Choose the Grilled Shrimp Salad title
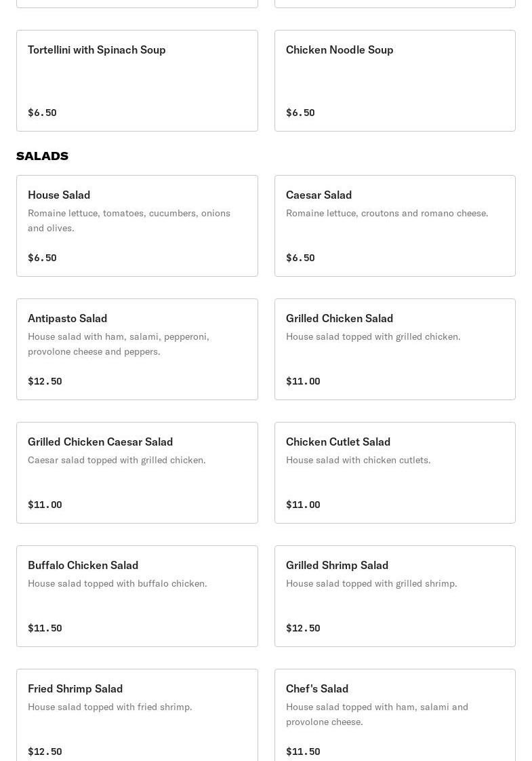 [337, 565]
